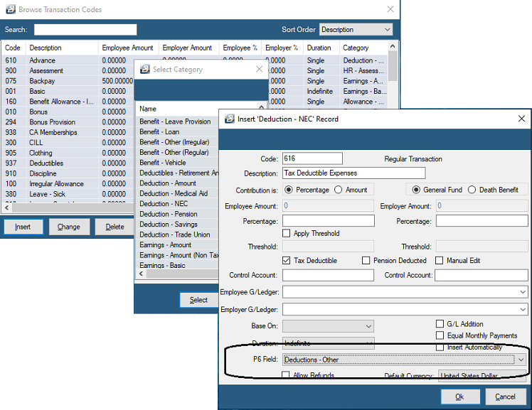The width and height of the screenshot is (532, 410).
Task: Click the transaction list vertical scrollbar up arrow
Action: point(393,46)
